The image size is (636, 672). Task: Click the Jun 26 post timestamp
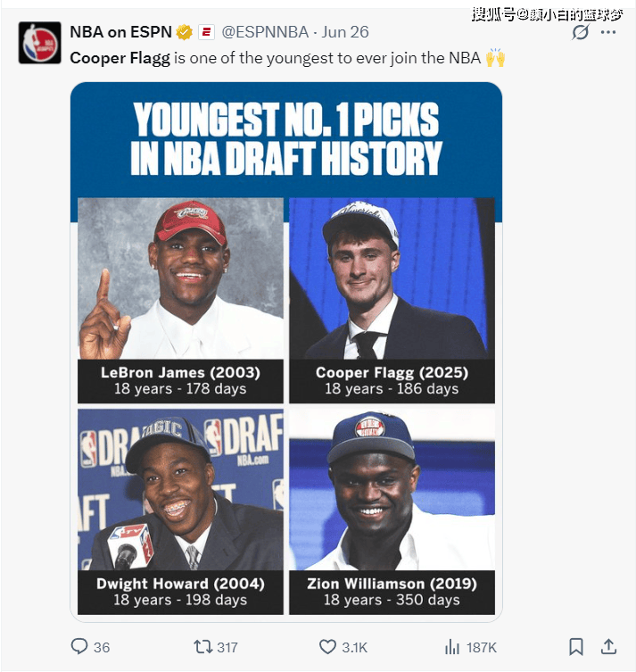coord(346,32)
